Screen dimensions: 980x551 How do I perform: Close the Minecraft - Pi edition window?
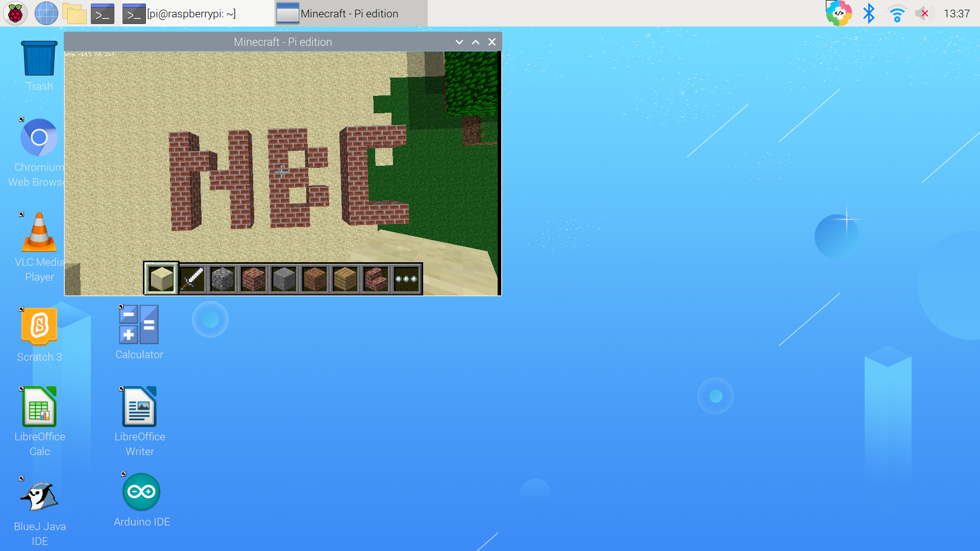tap(492, 42)
